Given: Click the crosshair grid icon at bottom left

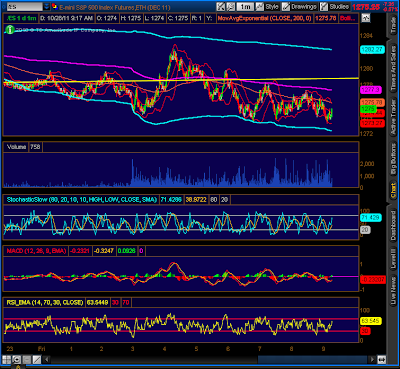Looking at the screenshot, I should pyautogui.click(x=7, y=360).
